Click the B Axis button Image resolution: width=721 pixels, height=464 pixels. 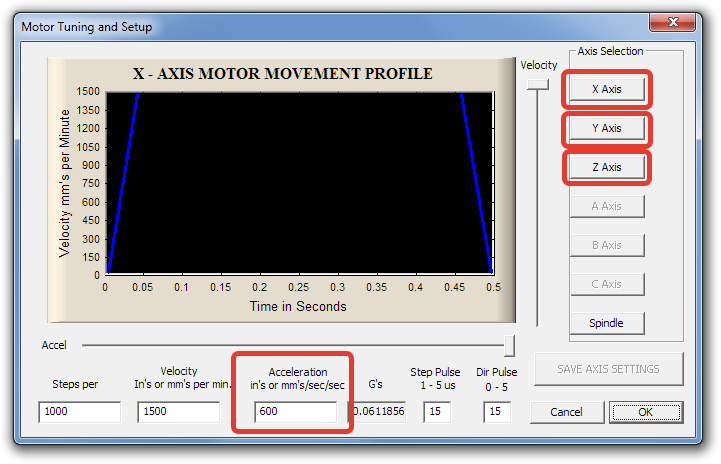(x=607, y=246)
